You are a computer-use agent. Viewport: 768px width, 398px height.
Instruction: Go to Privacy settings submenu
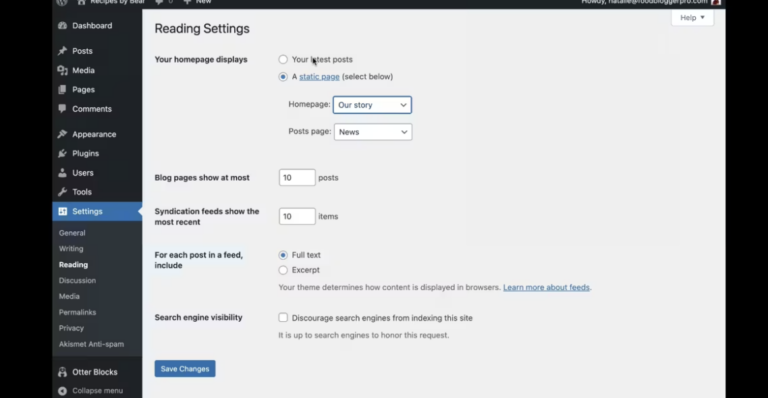(72, 328)
